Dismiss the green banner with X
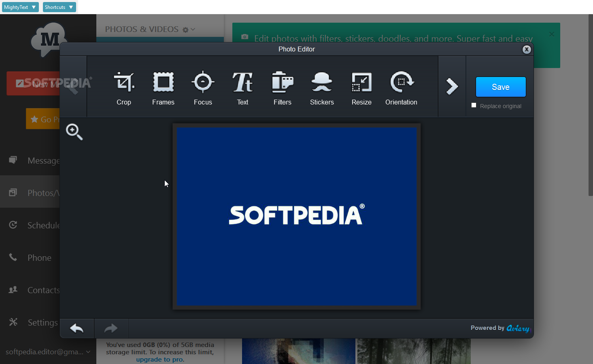The width and height of the screenshot is (593, 364). click(552, 34)
